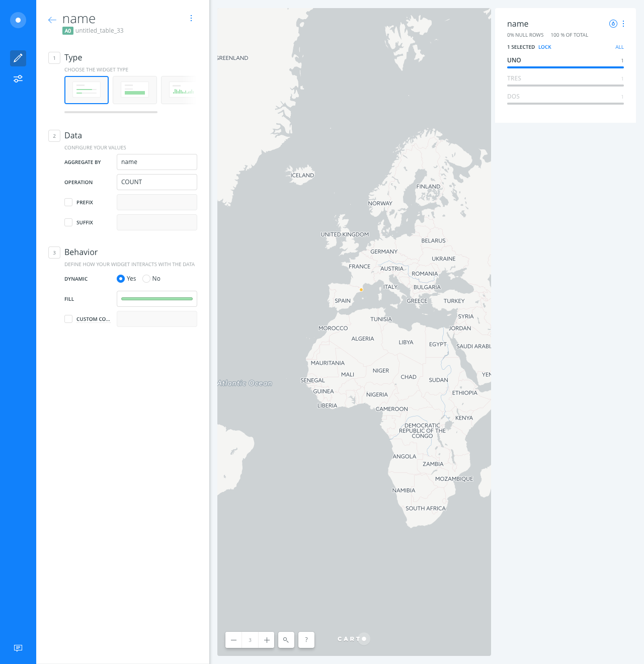Set Dynamic to No

146,279
